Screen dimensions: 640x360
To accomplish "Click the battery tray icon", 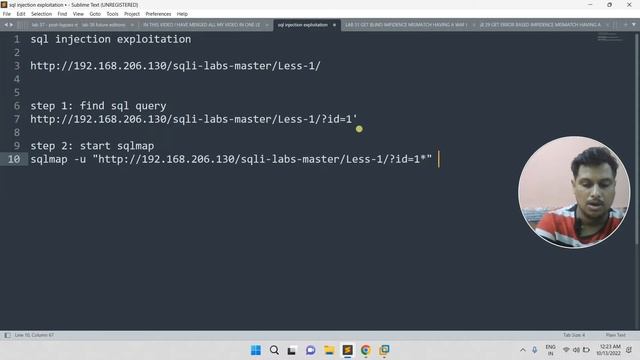I will [x=586, y=350].
